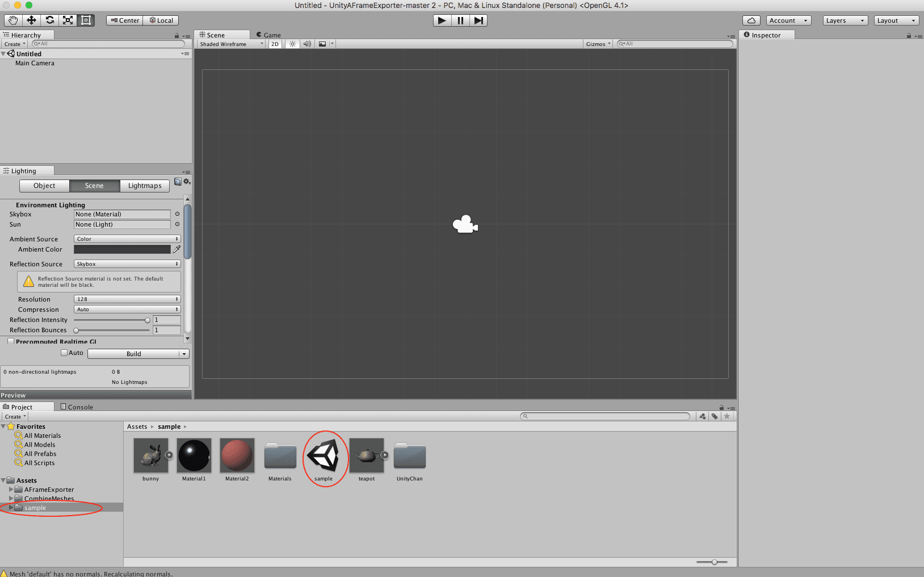Select the Scale tool

[x=68, y=20]
